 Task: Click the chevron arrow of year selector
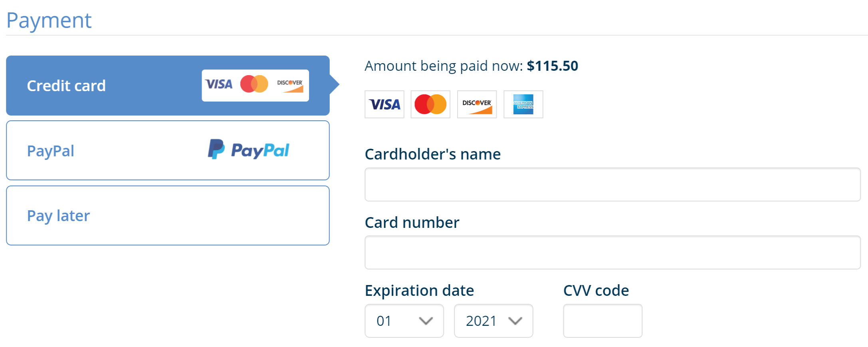(515, 321)
